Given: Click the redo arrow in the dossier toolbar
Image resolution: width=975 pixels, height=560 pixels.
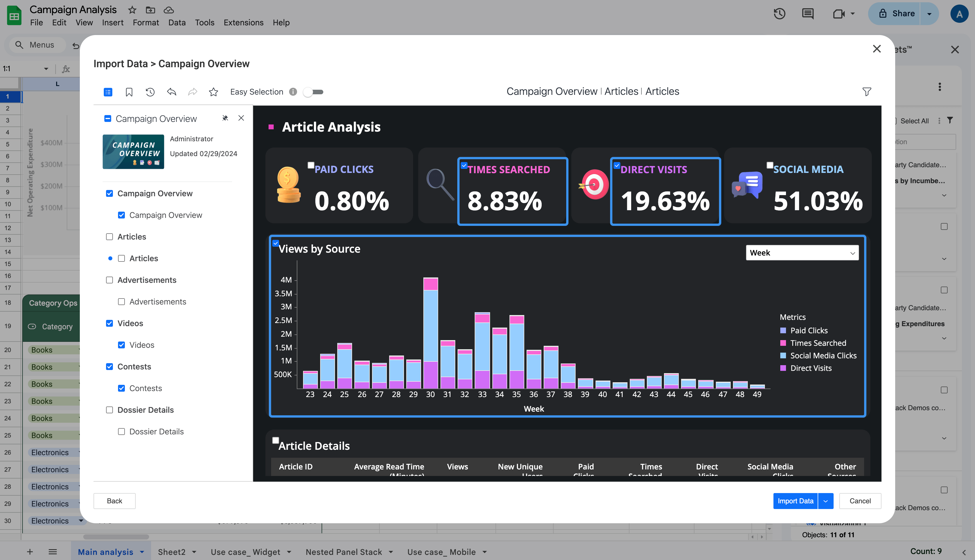Looking at the screenshot, I should [192, 92].
